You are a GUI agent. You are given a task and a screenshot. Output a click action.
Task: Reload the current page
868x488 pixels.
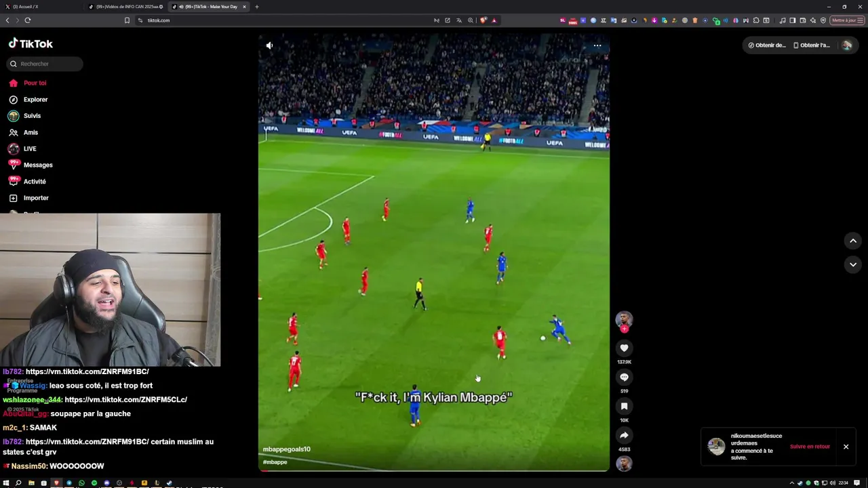tap(28, 20)
